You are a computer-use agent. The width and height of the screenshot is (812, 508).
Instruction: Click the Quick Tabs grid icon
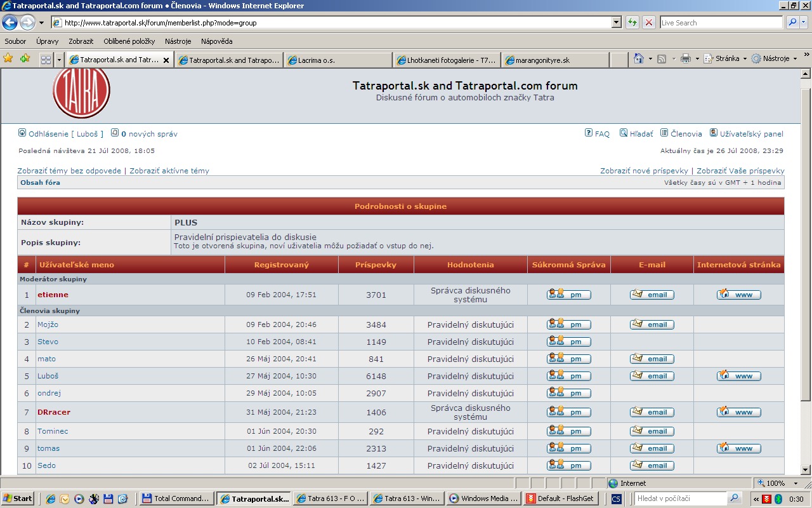click(46, 60)
